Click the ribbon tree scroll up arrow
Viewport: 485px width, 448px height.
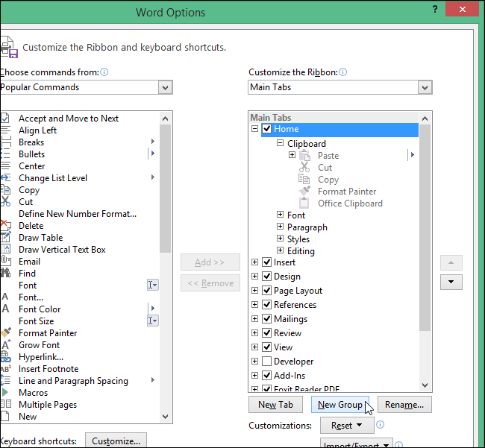pyautogui.click(x=425, y=119)
